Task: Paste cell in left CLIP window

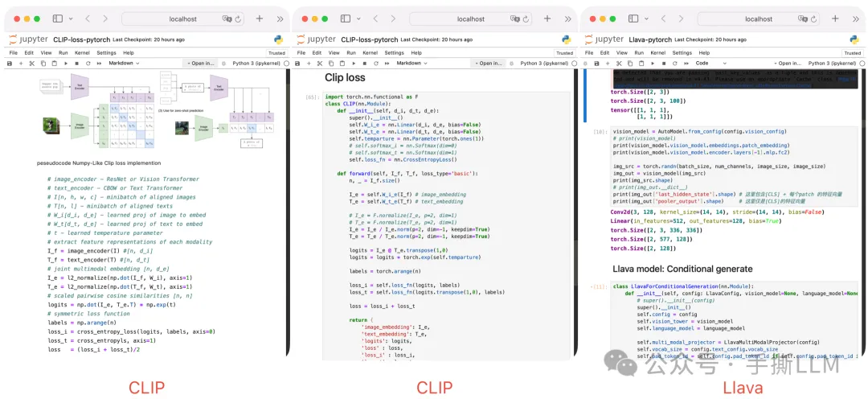Action: coord(55,64)
